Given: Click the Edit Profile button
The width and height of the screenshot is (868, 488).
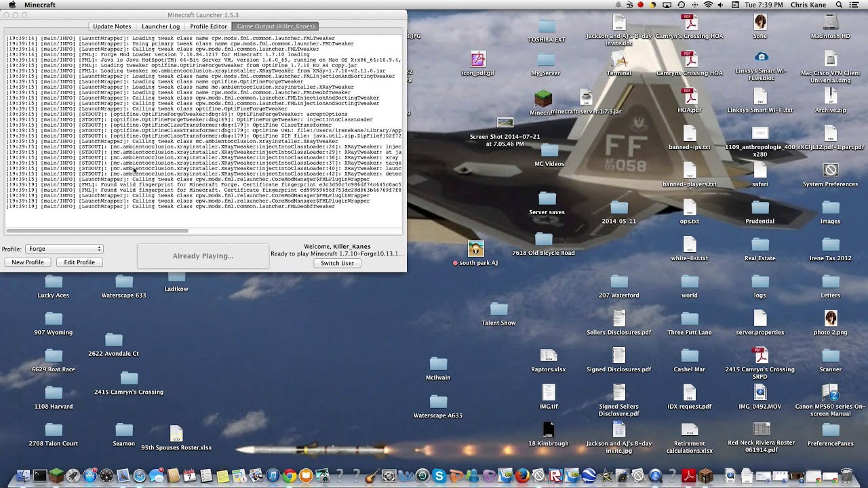Looking at the screenshot, I should pos(79,262).
